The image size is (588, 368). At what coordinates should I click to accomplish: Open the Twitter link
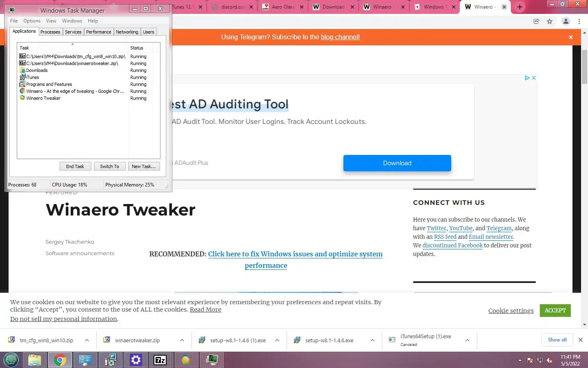pos(437,228)
